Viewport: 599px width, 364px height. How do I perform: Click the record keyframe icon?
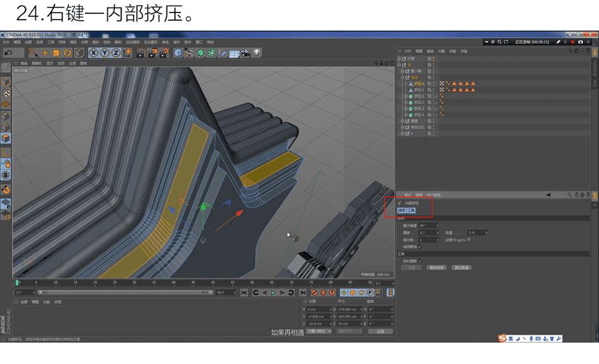[314, 292]
